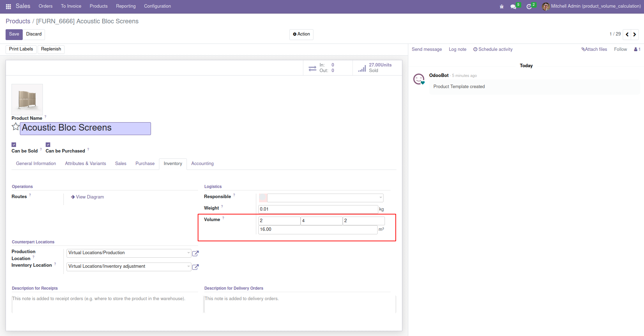644x336 pixels.
Task: Select the Inventory tab
Action: pyautogui.click(x=173, y=164)
